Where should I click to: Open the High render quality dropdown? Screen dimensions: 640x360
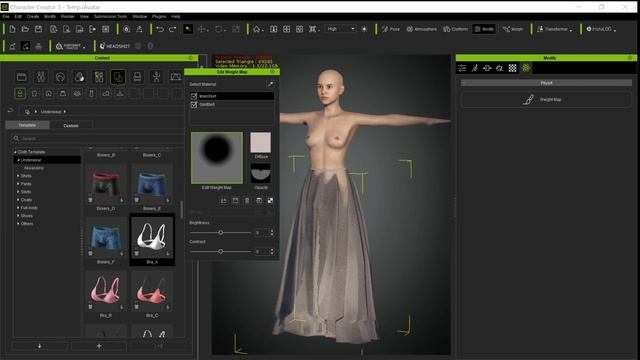pos(341,29)
